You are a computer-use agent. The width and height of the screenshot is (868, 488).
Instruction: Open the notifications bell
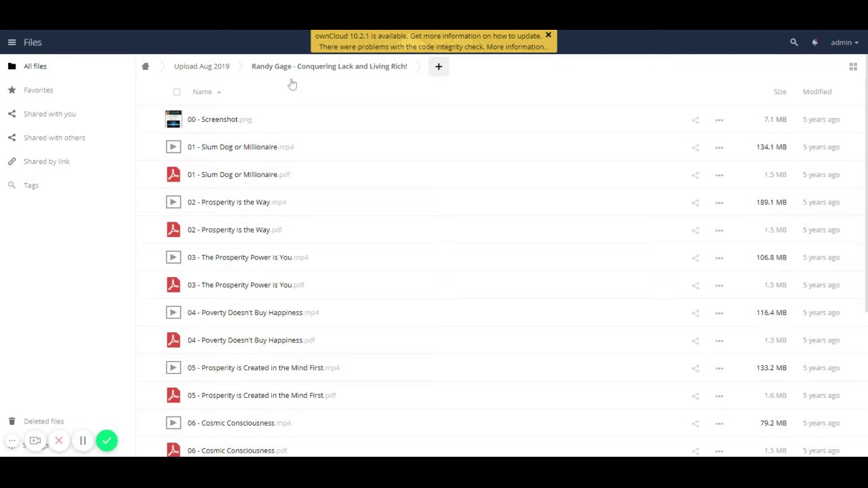point(814,42)
